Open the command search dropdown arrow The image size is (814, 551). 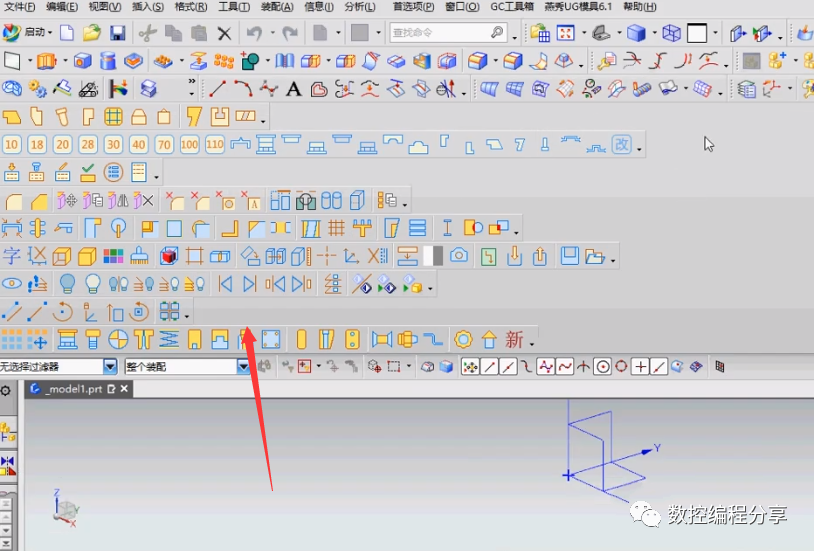click(514, 37)
